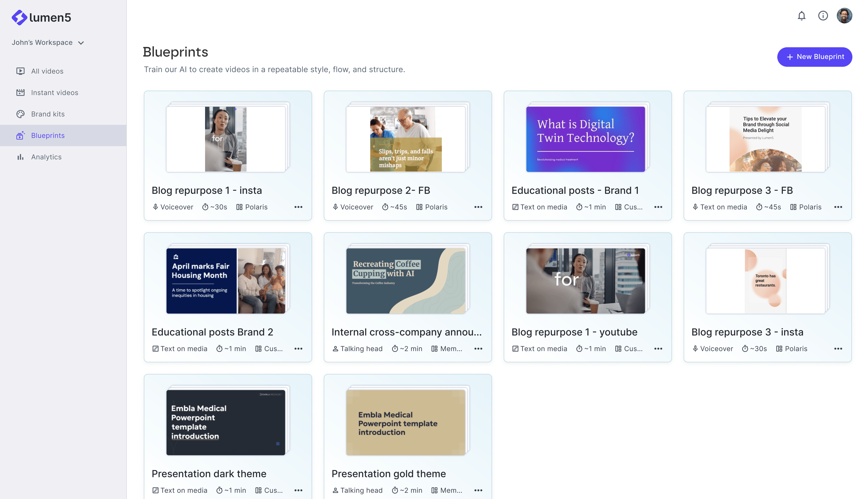Screen dimensions: 868x499
Task: Open the user profile avatar
Action: pos(844,16)
